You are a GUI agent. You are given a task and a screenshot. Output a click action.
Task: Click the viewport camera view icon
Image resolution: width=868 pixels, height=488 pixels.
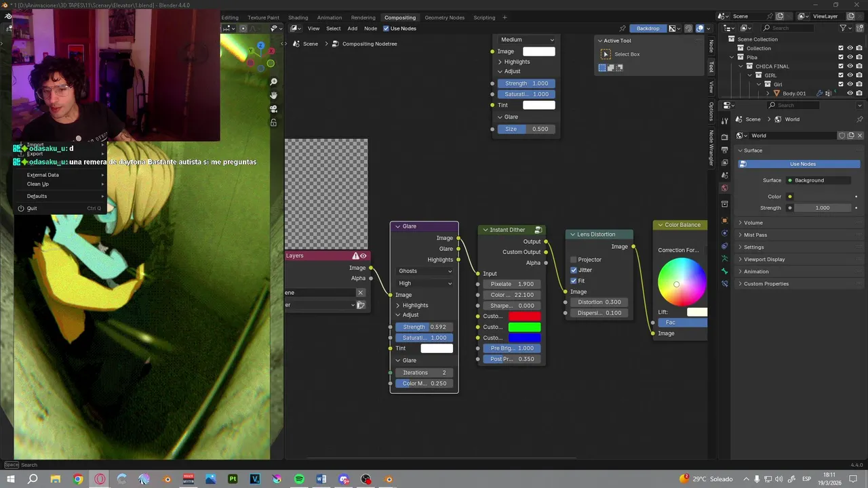(273, 109)
